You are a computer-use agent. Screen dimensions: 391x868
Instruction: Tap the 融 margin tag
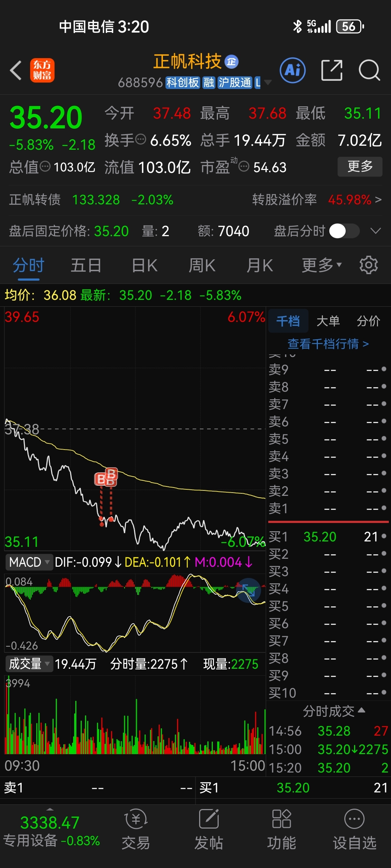click(x=209, y=82)
